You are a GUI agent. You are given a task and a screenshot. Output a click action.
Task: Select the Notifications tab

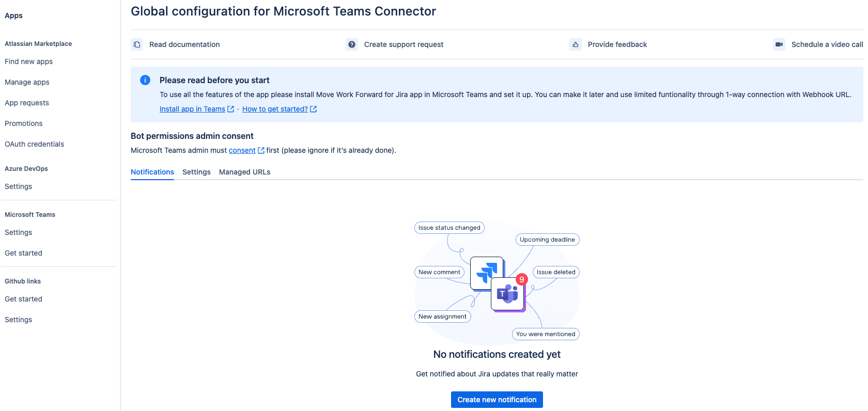(x=152, y=172)
